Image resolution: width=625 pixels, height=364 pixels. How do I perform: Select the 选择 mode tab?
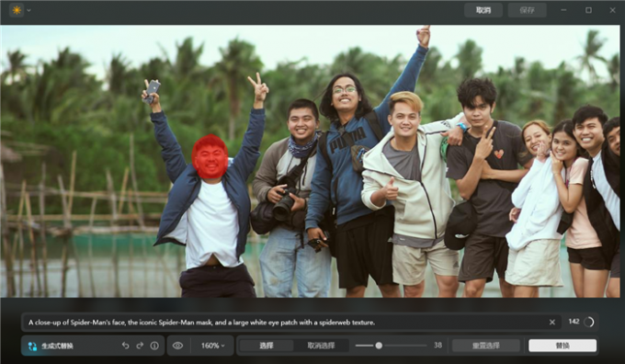click(x=267, y=346)
